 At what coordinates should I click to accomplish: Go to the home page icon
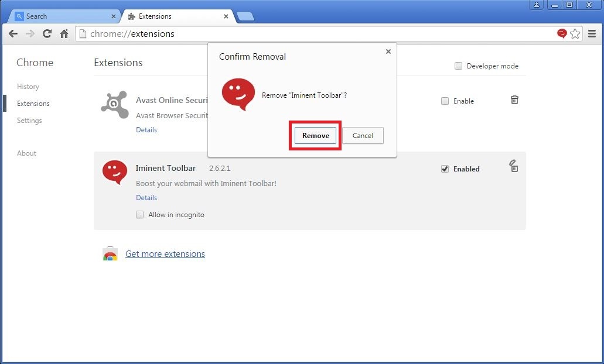click(64, 34)
